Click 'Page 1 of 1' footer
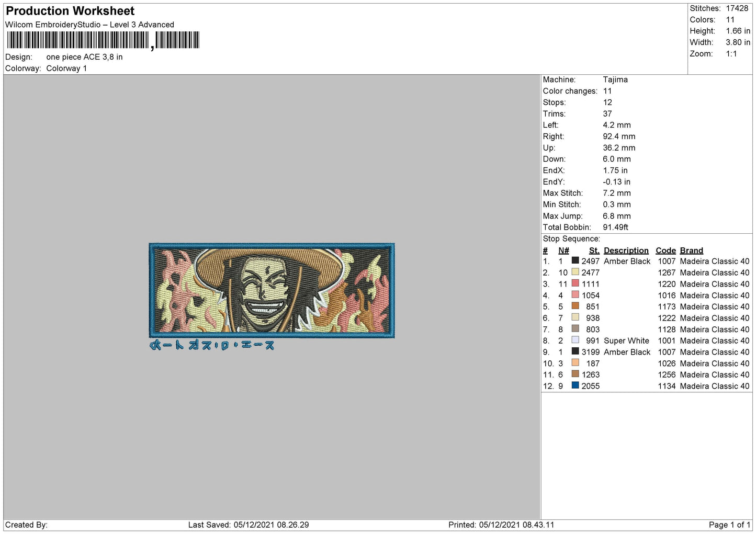This screenshot has height=534, width=756. 729,525
